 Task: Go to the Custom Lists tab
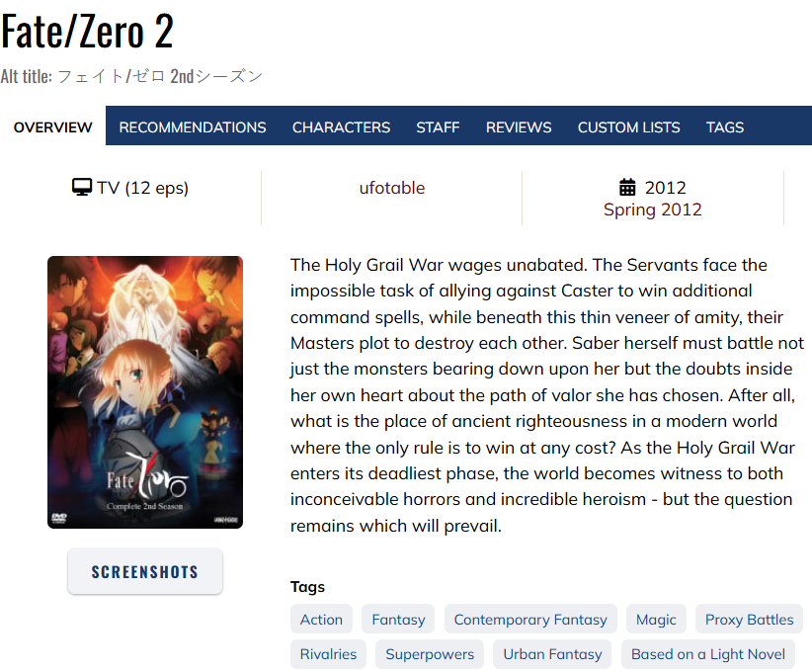coord(628,126)
